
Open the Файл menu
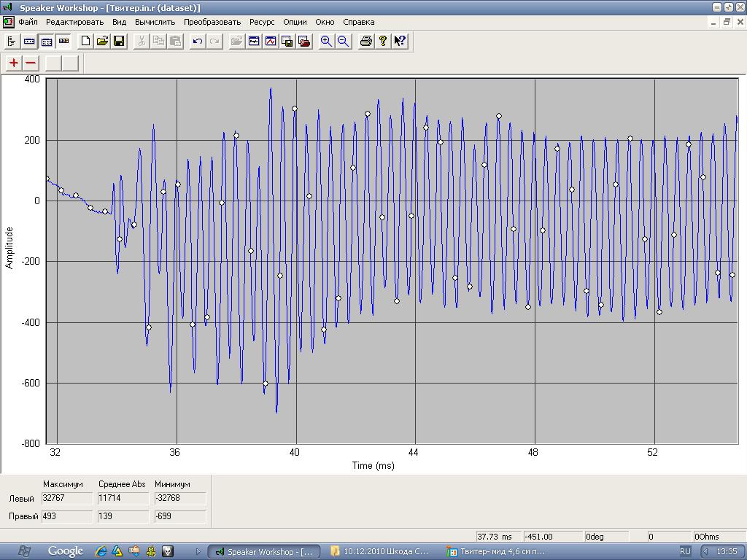[28, 22]
